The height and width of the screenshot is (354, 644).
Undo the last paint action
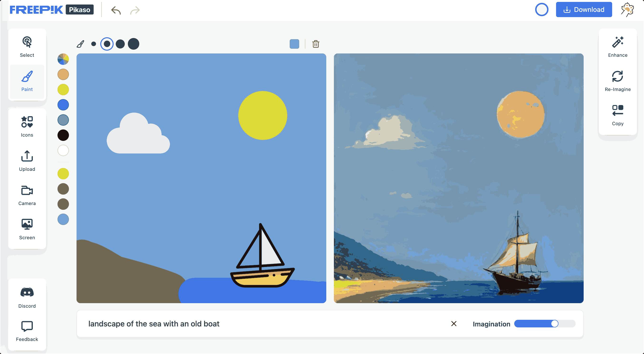[116, 10]
